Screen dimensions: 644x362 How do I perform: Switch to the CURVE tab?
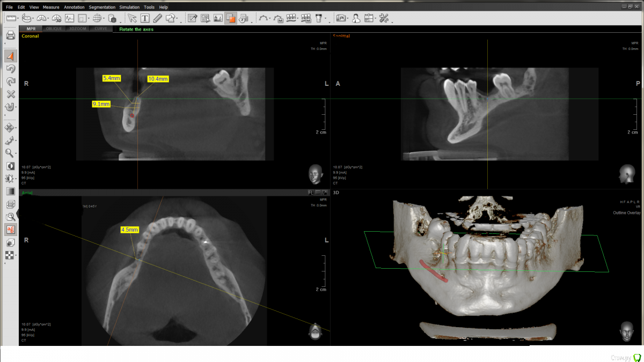point(101,28)
